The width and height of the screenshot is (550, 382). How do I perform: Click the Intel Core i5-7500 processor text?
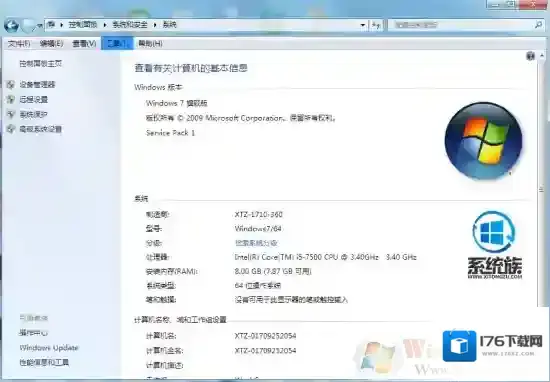point(325,257)
